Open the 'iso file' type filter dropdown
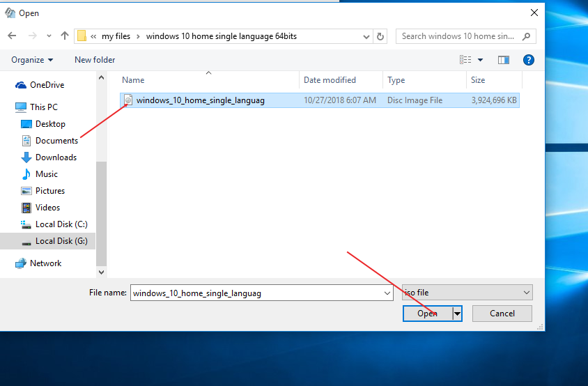 tap(467, 293)
